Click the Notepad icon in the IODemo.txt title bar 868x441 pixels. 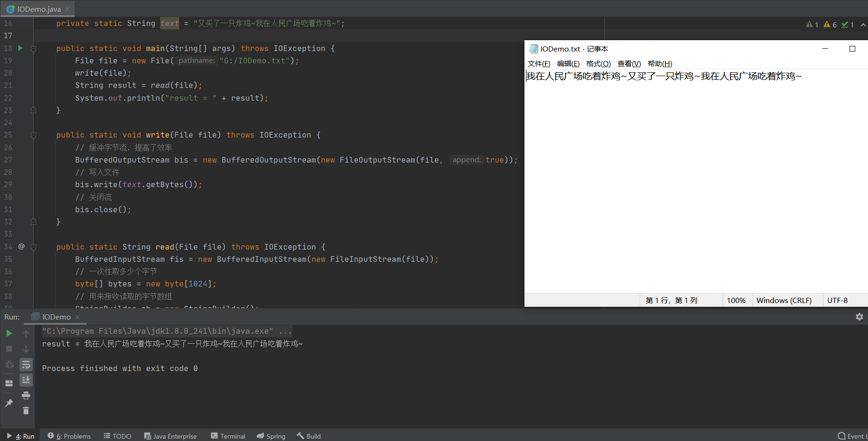tap(533, 49)
